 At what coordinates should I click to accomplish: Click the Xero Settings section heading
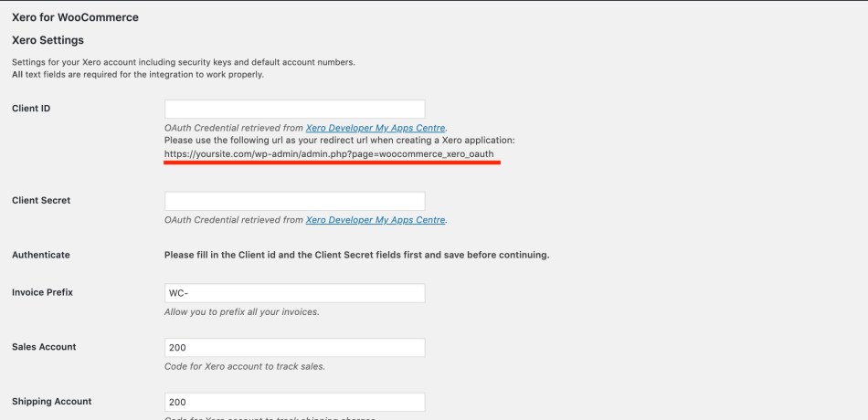pyautogui.click(x=48, y=40)
